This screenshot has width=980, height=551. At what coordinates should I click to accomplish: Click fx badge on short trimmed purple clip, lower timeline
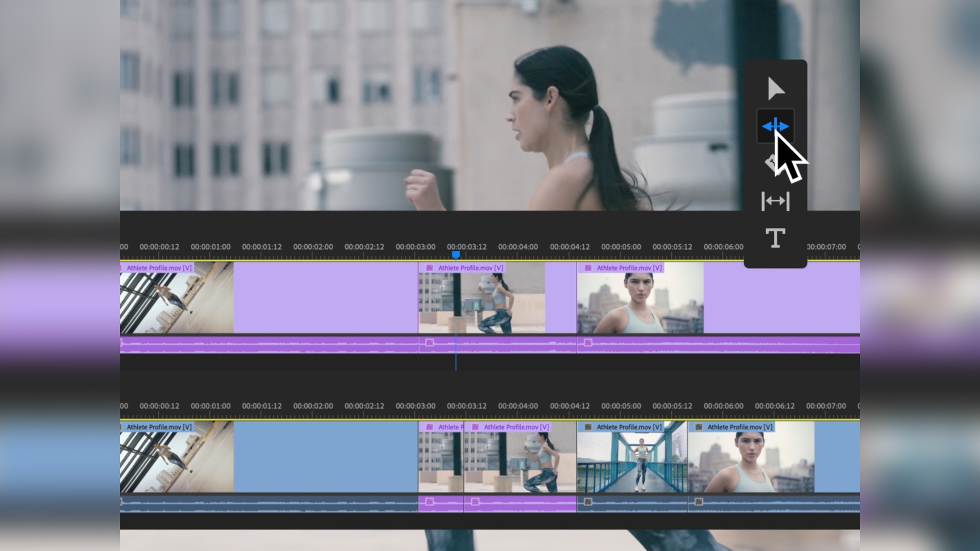click(x=429, y=427)
